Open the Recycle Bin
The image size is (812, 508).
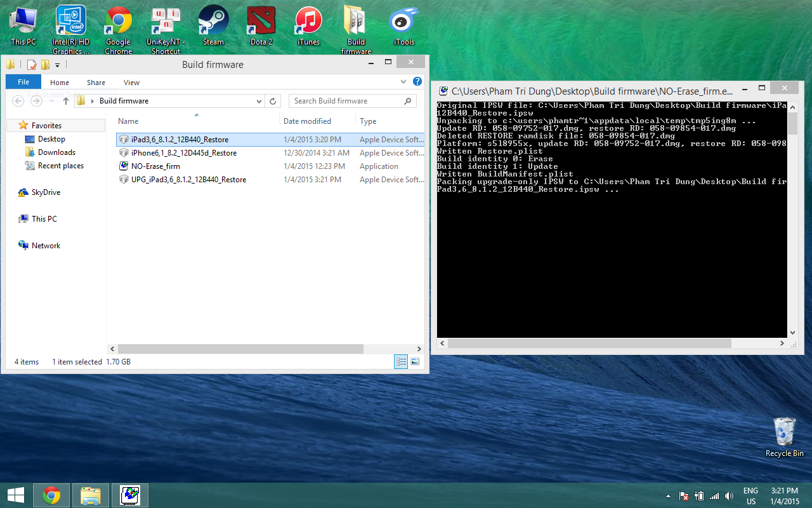(x=784, y=435)
